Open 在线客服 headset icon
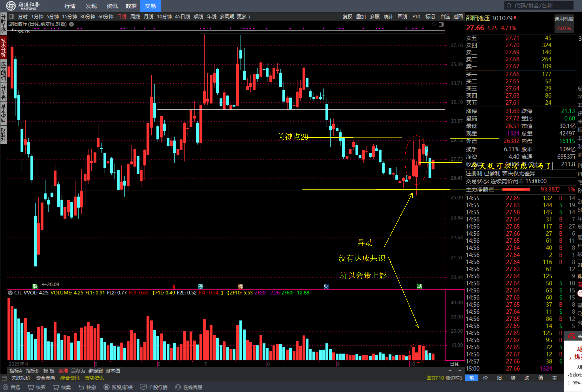Screen dimensions: 582x392 [x=178, y=387]
